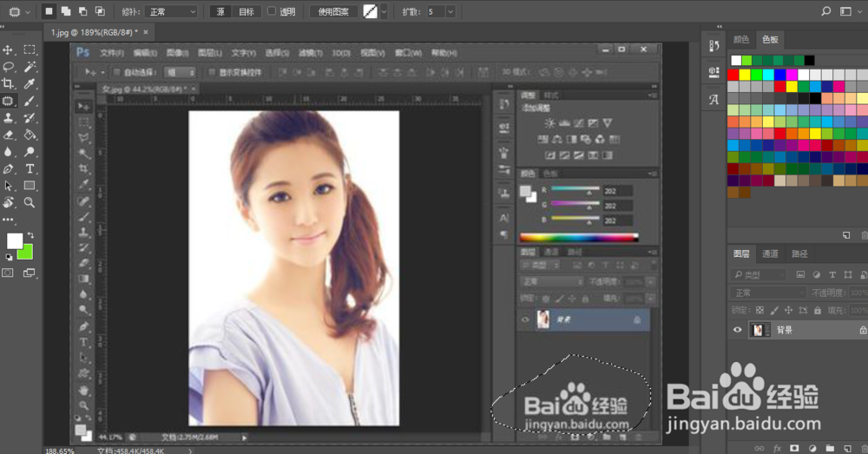
Task: Select the Crop tool
Action: (8, 83)
